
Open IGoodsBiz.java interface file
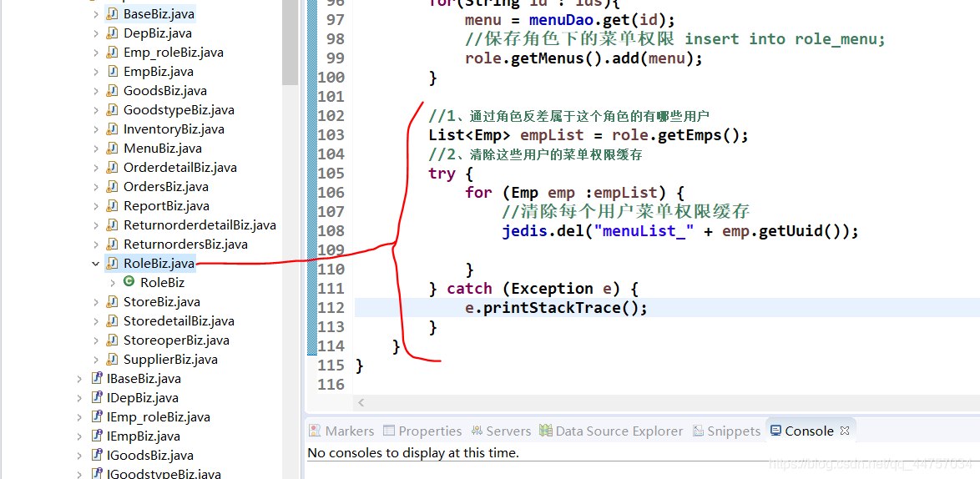click(x=150, y=456)
